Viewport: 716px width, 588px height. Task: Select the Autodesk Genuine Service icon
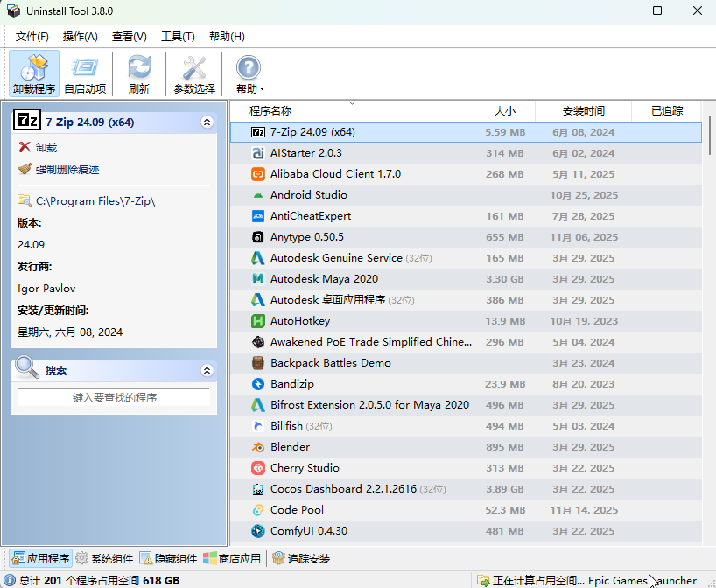[x=258, y=258]
